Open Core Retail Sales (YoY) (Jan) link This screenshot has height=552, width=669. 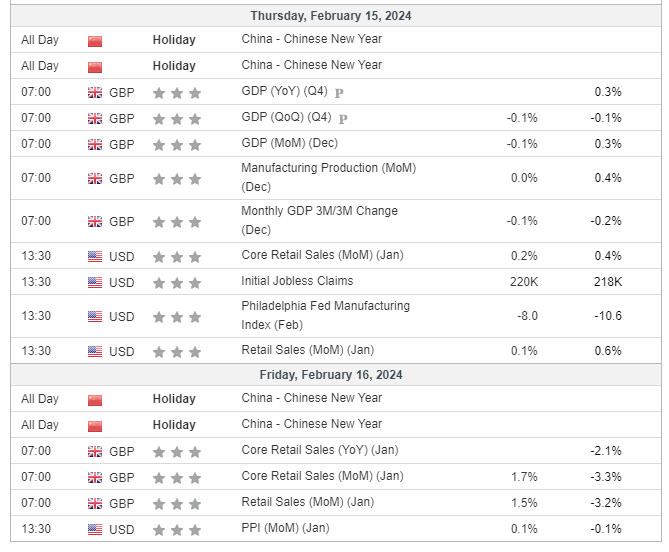click(x=319, y=450)
